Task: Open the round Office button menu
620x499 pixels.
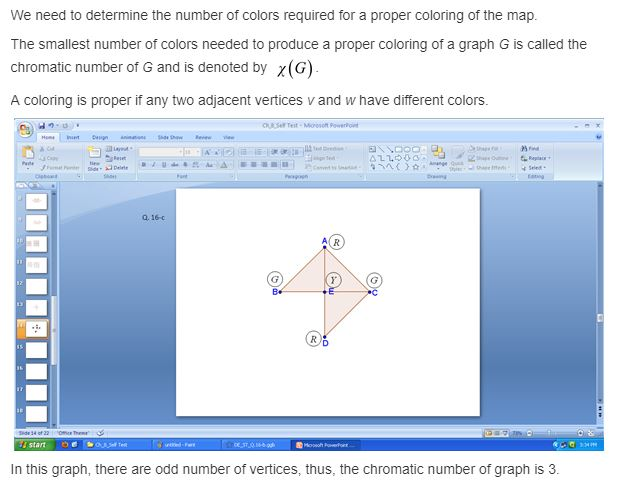Action: pos(25,129)
